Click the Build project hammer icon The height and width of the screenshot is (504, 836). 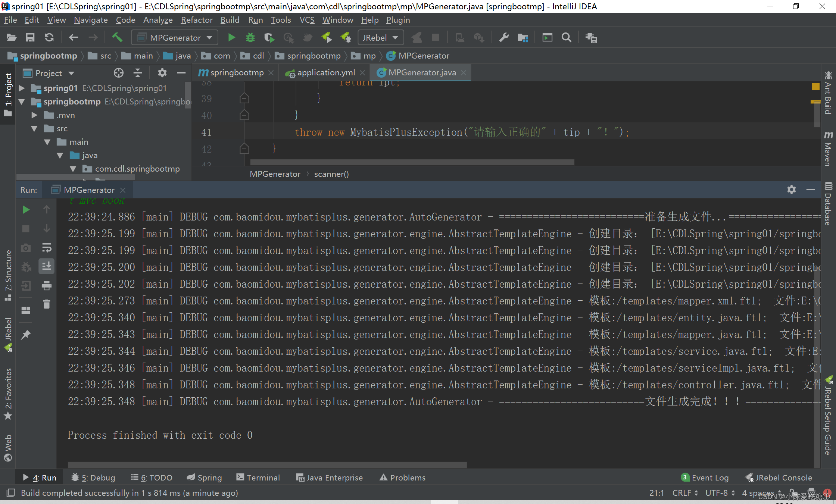pos(117,37)
